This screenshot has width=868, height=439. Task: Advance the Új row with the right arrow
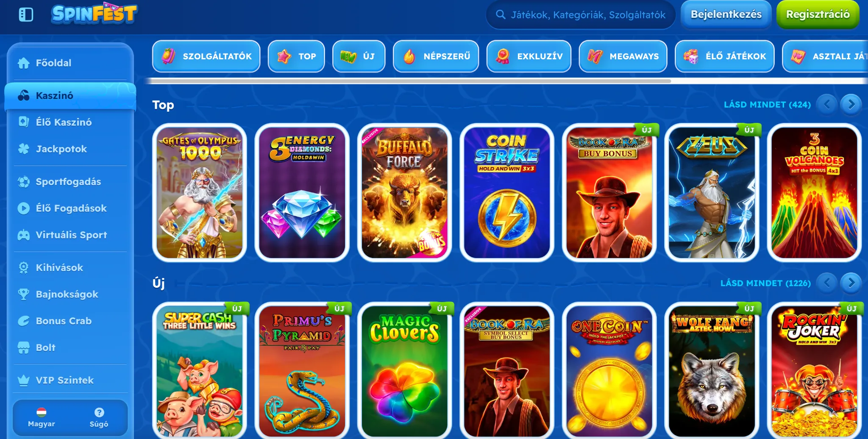tap(851, 283)
